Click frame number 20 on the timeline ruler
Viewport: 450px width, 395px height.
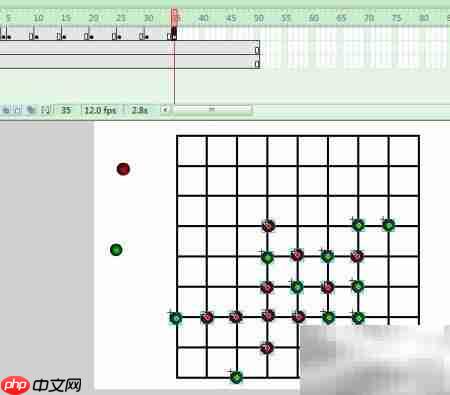click(94, 18)
